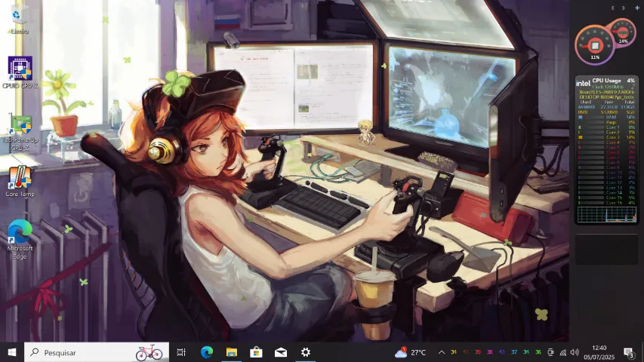The image size is (644, 362).
Task: Click the Core 1 row in CPU gadget
Action: pyautogui.click(x=606, y=127)
